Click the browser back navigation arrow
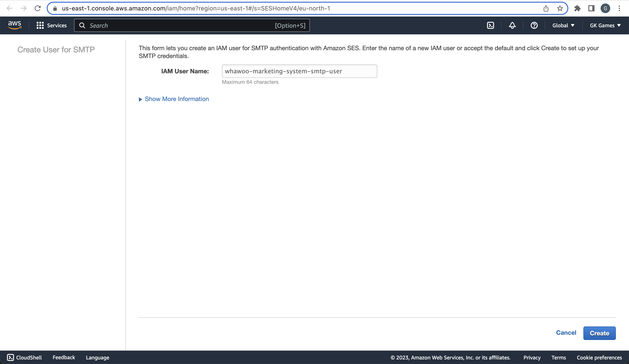629x364 pixels. 10,8
